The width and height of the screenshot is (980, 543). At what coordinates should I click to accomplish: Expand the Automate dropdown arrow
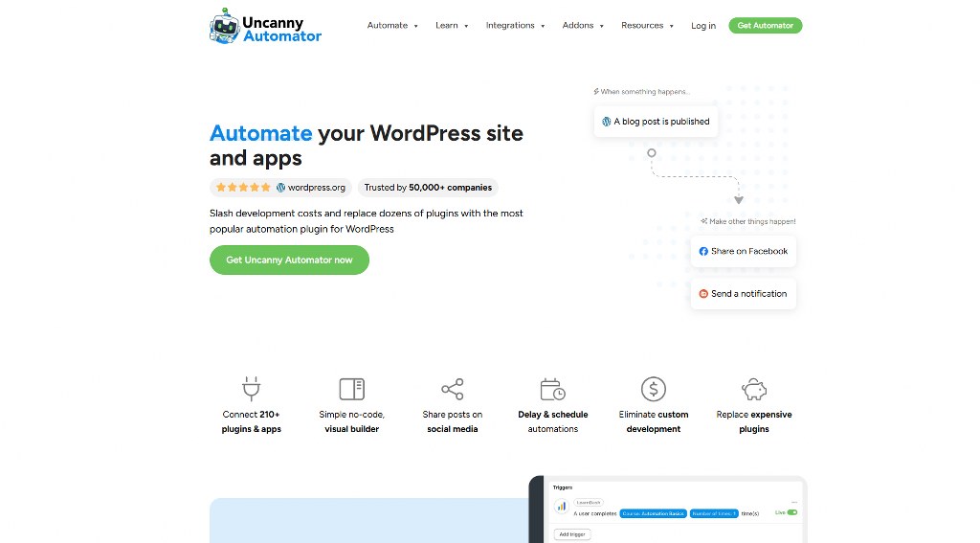click(416, 26)
